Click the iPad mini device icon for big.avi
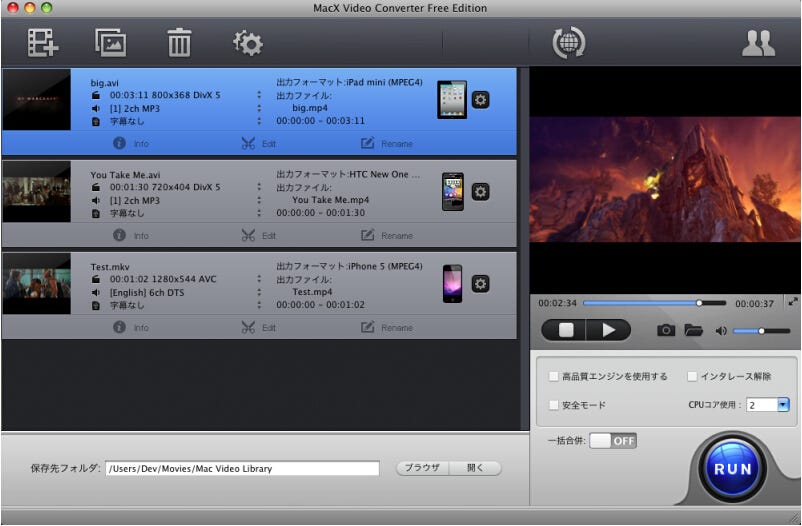Image resolution: width=802 pixels, height=526 pixels. (x=452, y=100)
